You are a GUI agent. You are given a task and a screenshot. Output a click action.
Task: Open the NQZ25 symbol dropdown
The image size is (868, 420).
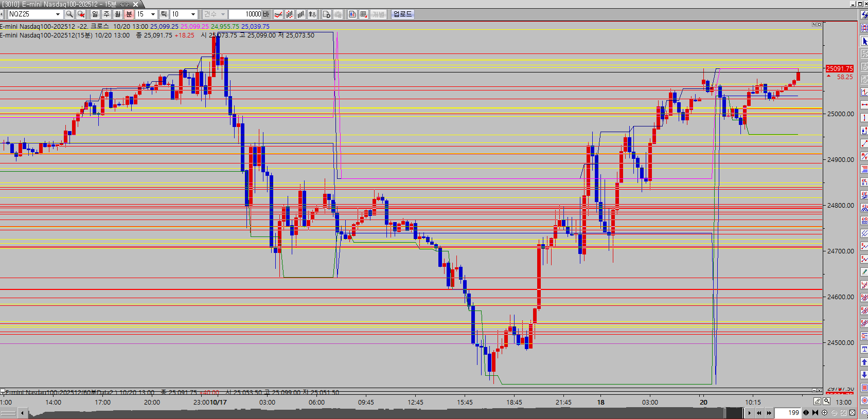click(x=58, y=14)
